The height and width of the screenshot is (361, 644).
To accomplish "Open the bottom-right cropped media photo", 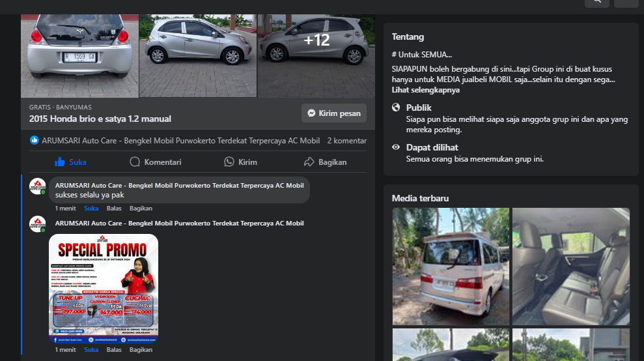I will click(571, 345).
